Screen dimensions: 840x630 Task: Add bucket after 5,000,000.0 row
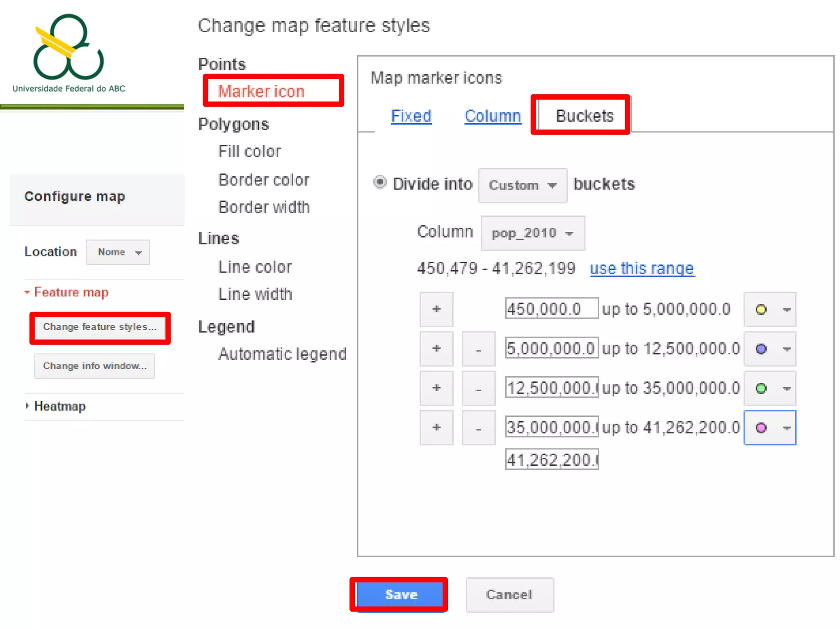(x=436, y=349)
